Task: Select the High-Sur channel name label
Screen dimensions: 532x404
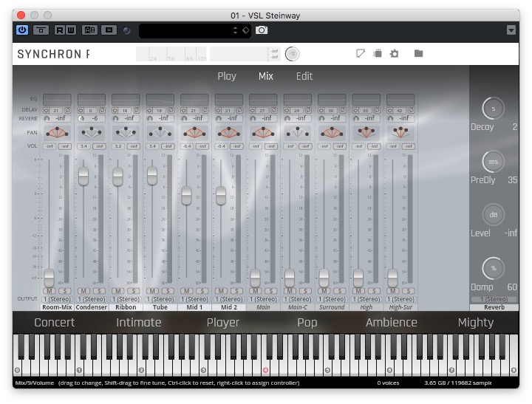Action: 400,307
